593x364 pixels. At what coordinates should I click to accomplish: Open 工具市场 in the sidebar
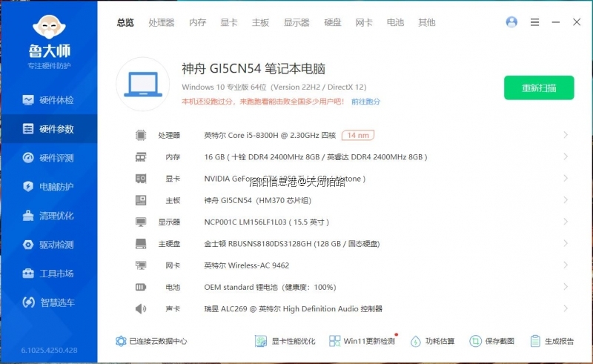pos(48,274)
